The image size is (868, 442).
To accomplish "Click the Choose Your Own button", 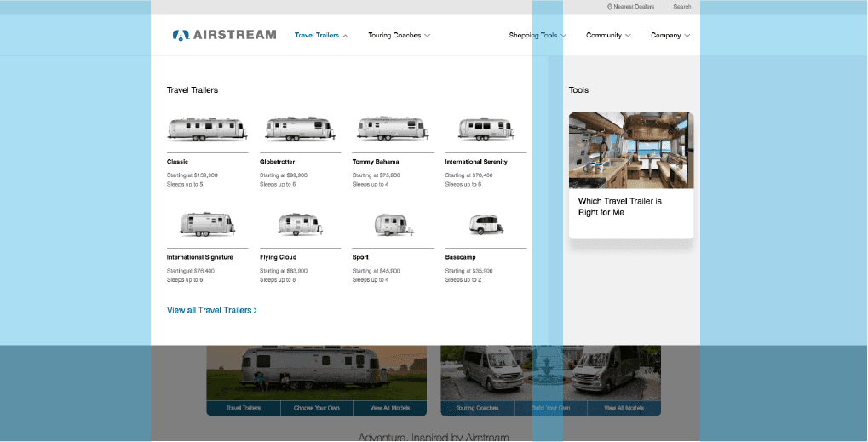I will point(317,408).
